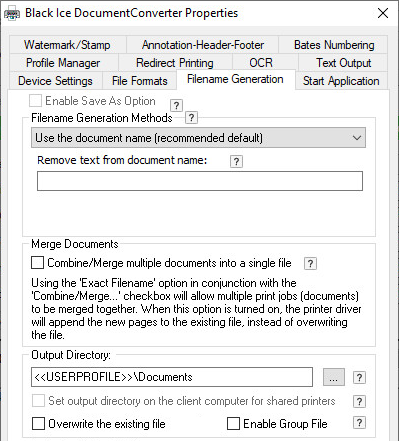Switch to the Watermark/Stamp tab
Viewport: 399px width, 441px height.
(x=67, y=45)
